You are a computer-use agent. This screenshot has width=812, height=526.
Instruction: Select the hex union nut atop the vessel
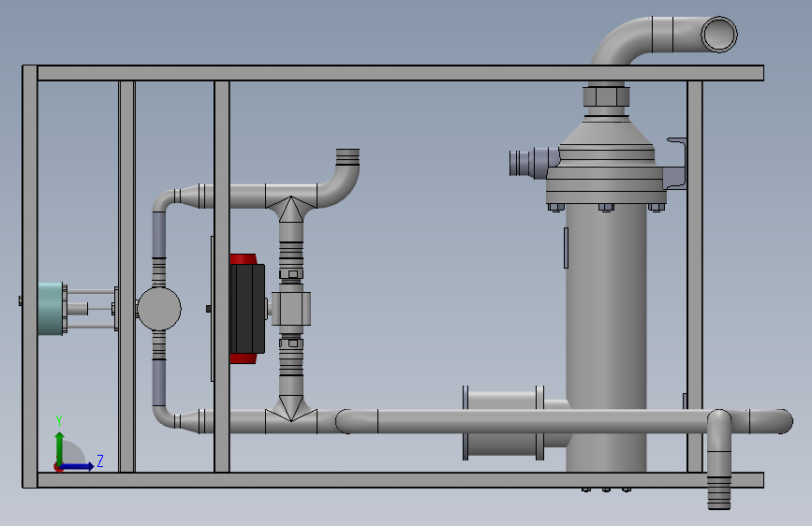tap(606, 96)
